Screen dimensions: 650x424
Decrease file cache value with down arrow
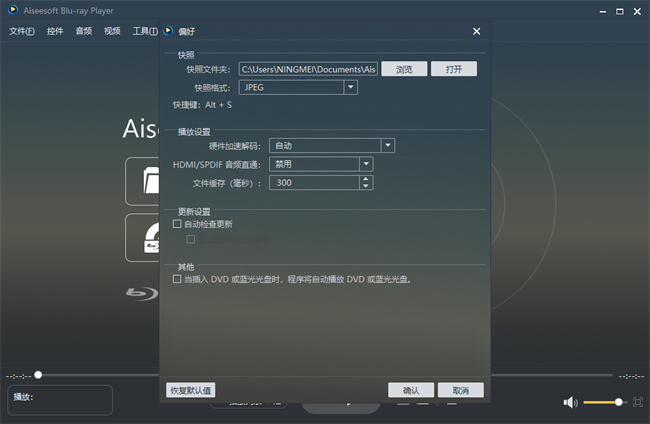click(x=366, y=186)
